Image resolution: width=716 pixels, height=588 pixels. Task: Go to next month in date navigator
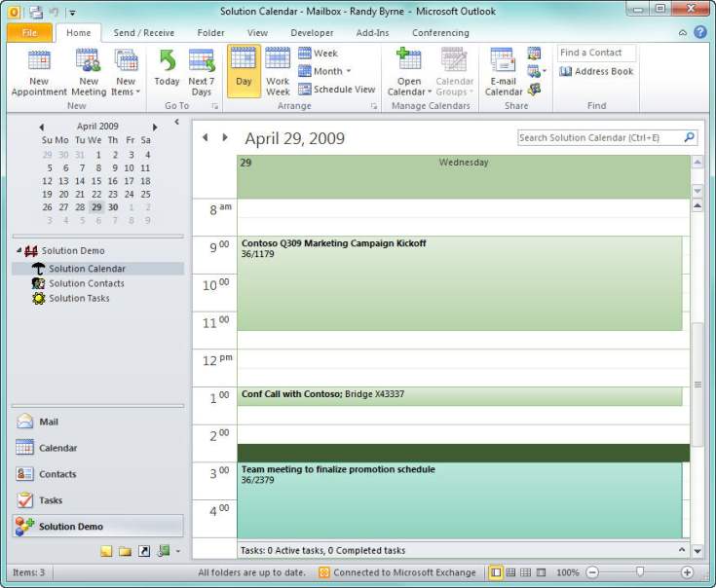155,127
